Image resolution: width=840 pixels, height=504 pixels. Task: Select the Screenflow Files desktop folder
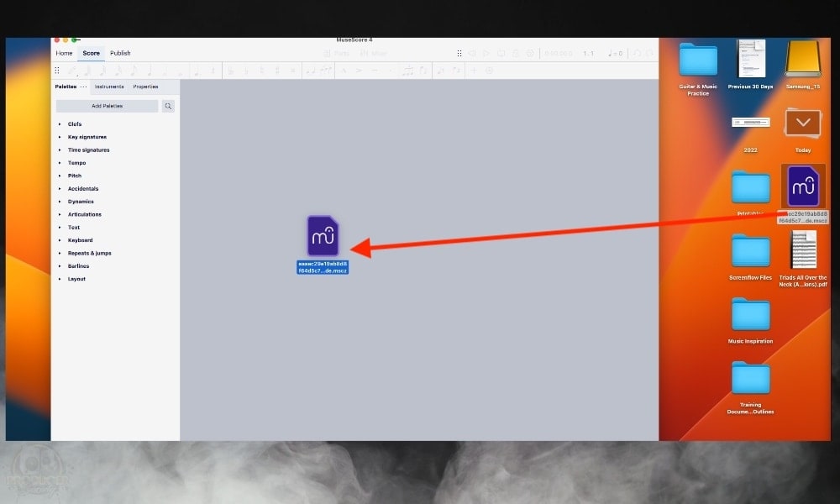750,258
